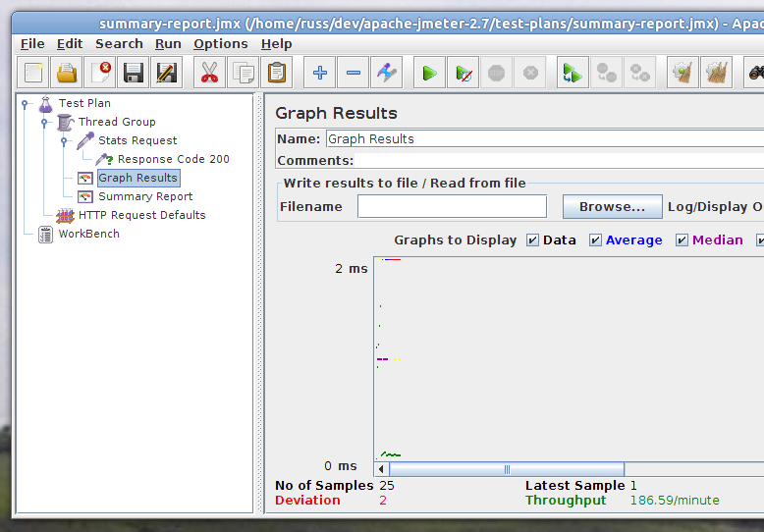The width and height of the screenshot is (764, 532).
Task: Start the test with green play icon
Action: tap(429, 73)
